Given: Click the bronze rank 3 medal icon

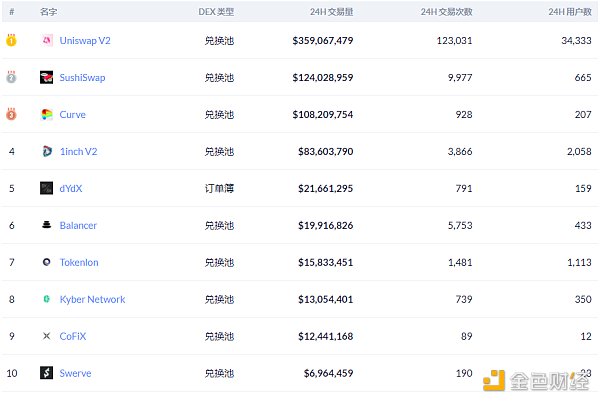Looking at the screenshot, I should point(11,114).
